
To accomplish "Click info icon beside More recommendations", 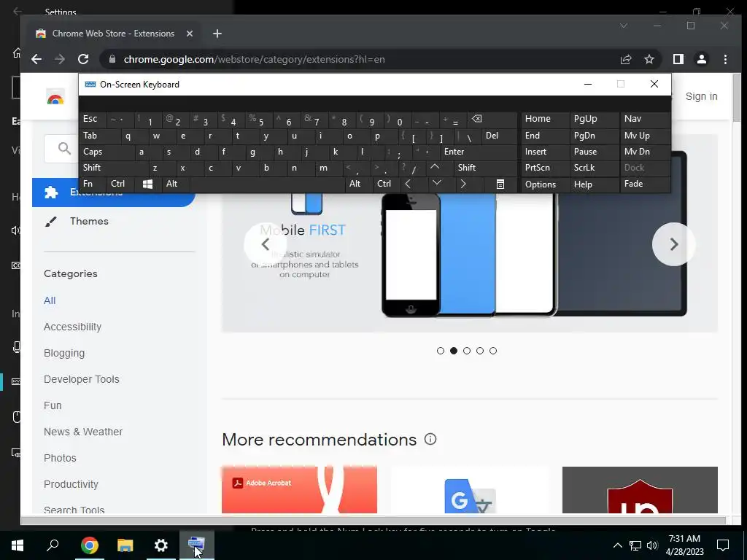I will point(430,439).
